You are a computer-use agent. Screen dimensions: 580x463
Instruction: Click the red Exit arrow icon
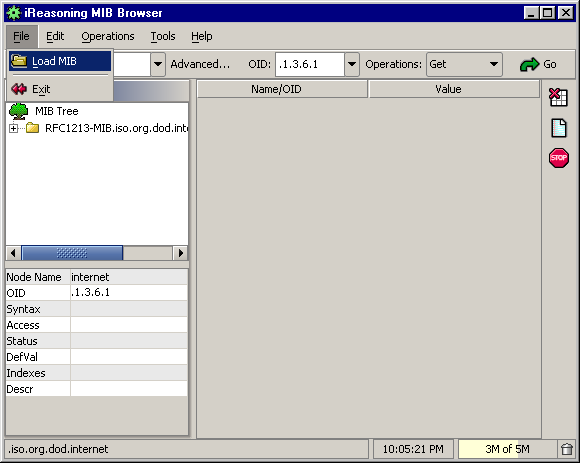click(x=19, y=89)
